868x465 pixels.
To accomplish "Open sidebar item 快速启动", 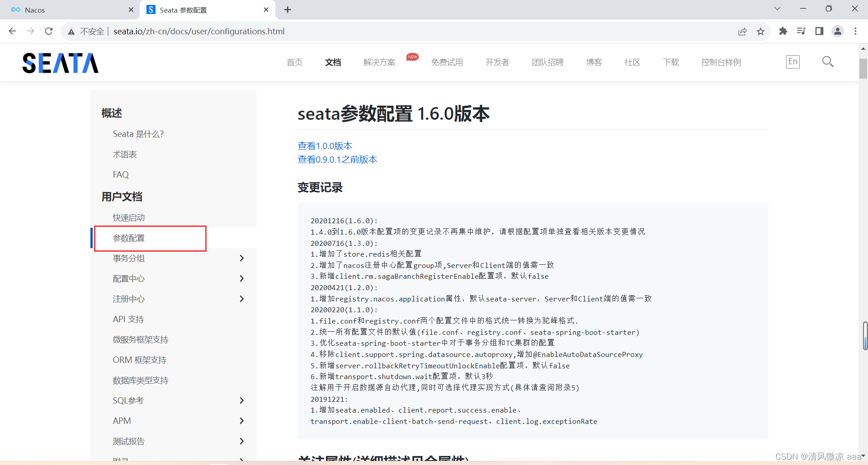I will 129,217.
